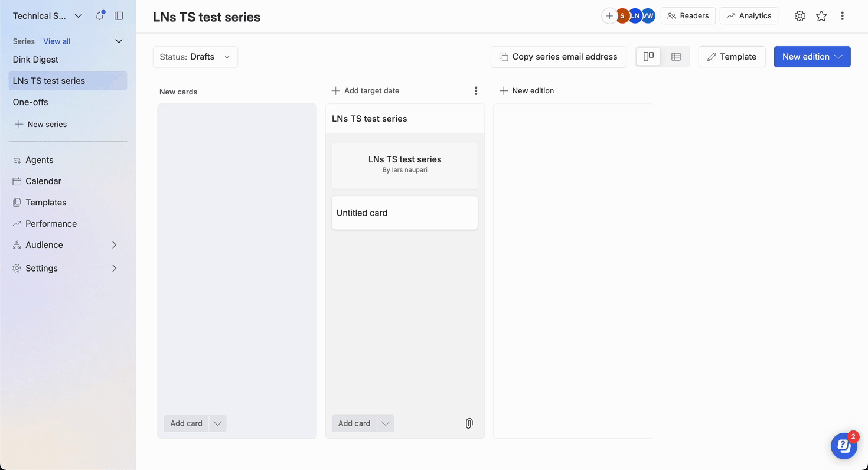
Task: Open New edition button dropdown
Action: coord(838,57)
